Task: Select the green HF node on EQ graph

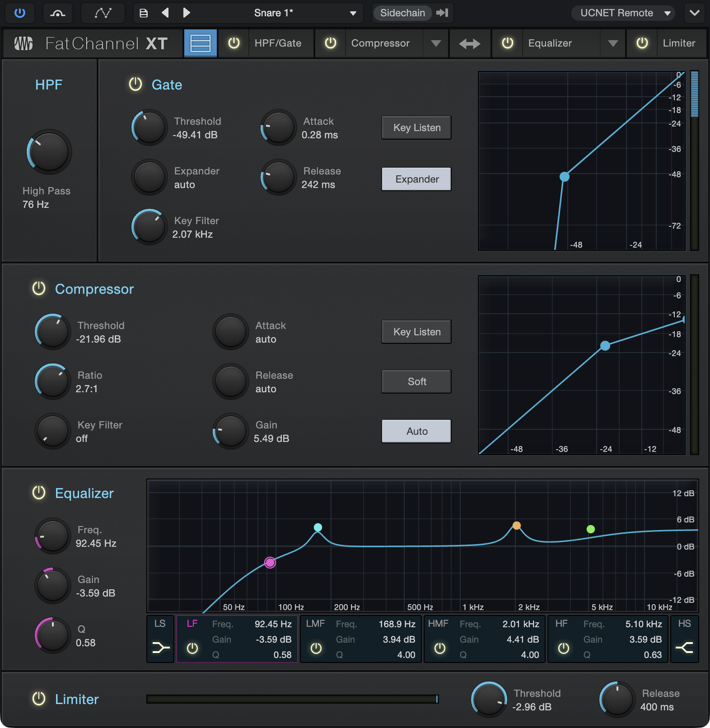Action: click(x=590, y=529)
